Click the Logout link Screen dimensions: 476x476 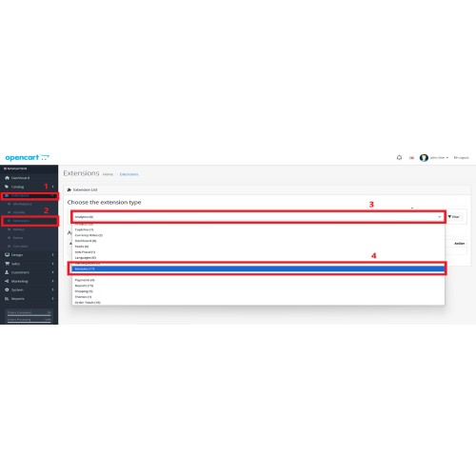[461, 158]
